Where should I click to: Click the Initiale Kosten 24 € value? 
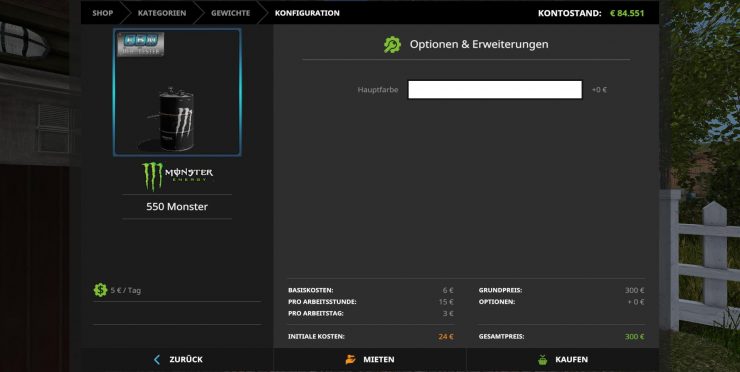446,337
